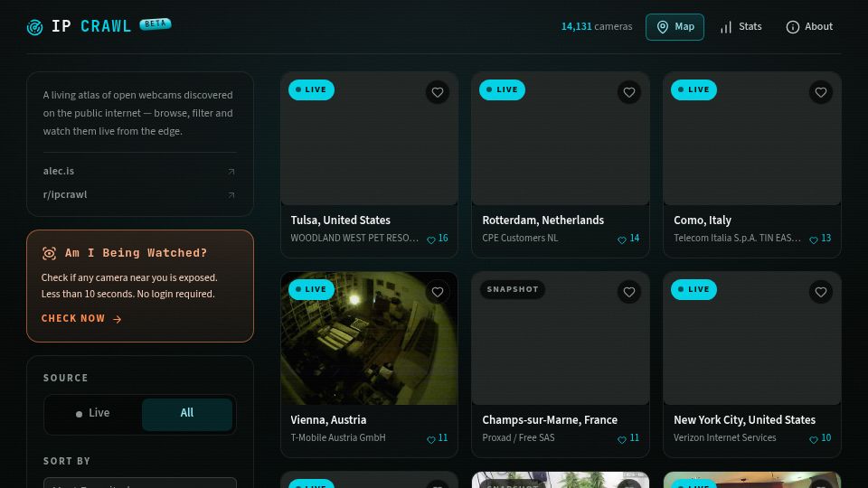Image resolution: width=868 pixels, height=488 pixels.
Task: Favorite the Champs-sur-Marne, France camera
Action: click(629, 292)
